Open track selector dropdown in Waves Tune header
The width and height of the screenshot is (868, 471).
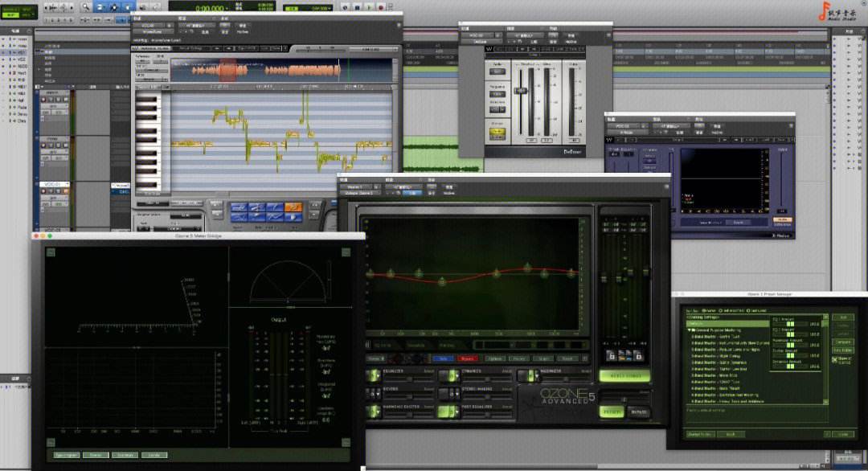tap(149, 26)
